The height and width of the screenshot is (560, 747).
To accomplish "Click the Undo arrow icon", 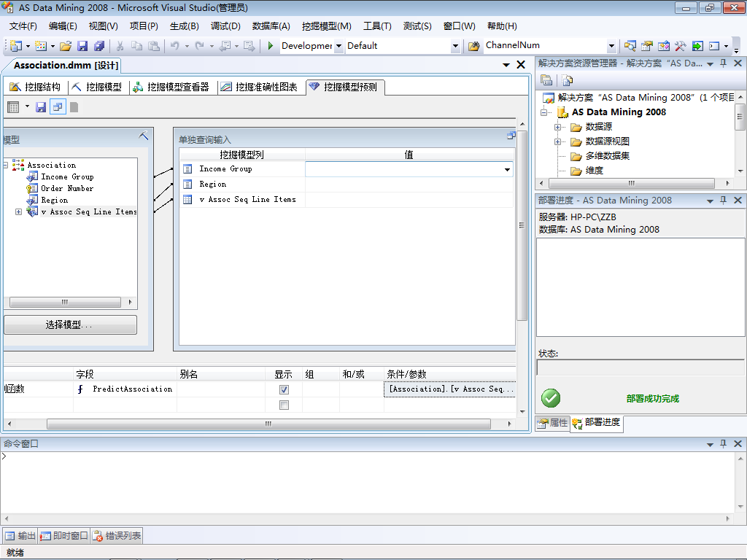I will click(x=175, y=46).
